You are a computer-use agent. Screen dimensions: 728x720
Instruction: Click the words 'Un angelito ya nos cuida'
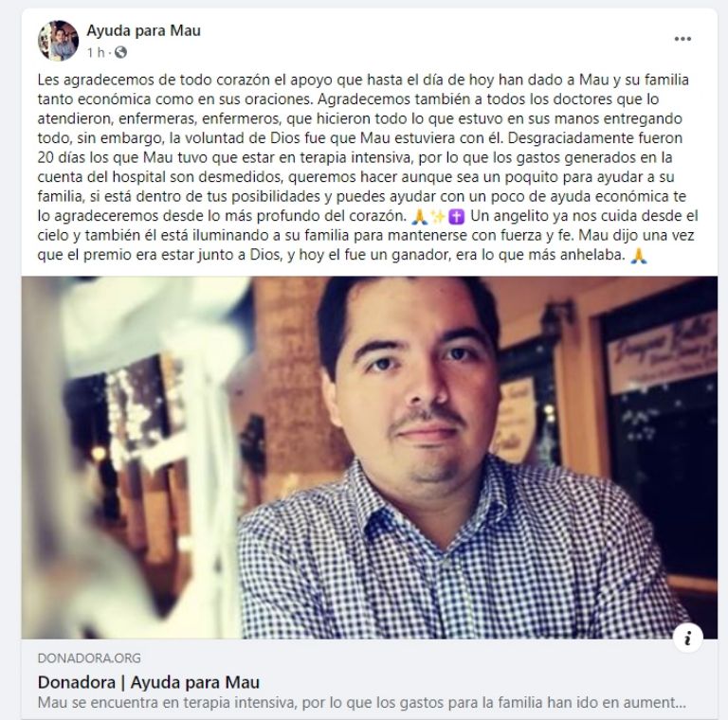pyautogui.click(x=551, y=216)
